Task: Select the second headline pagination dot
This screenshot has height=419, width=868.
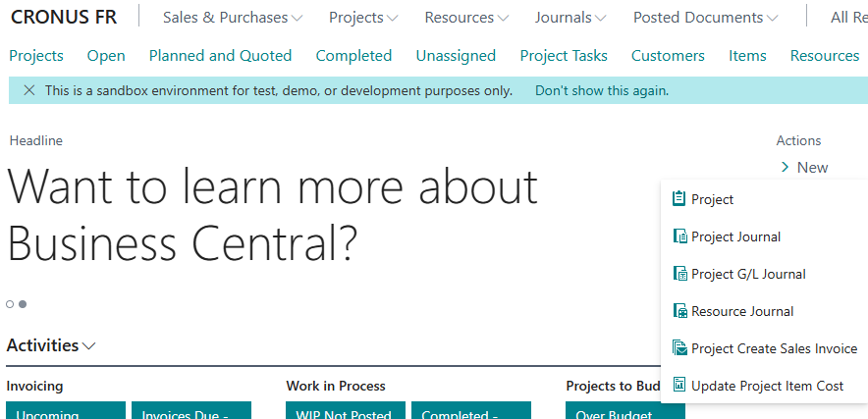Action: (23, 304)
